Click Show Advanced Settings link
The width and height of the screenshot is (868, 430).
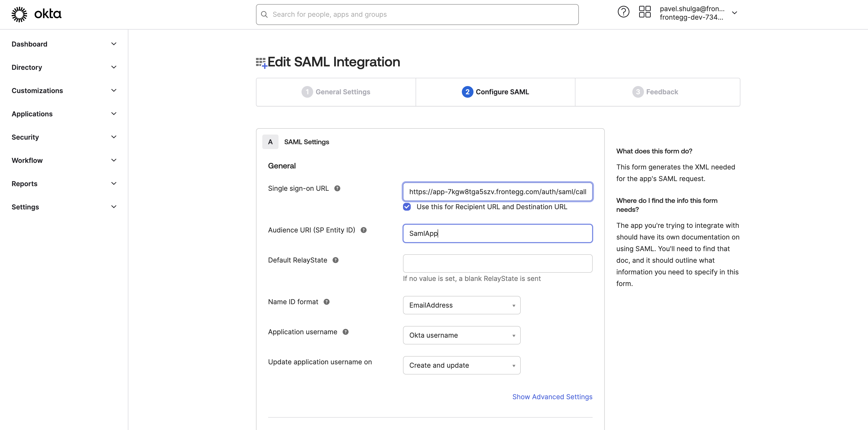(x=552, y=397)
